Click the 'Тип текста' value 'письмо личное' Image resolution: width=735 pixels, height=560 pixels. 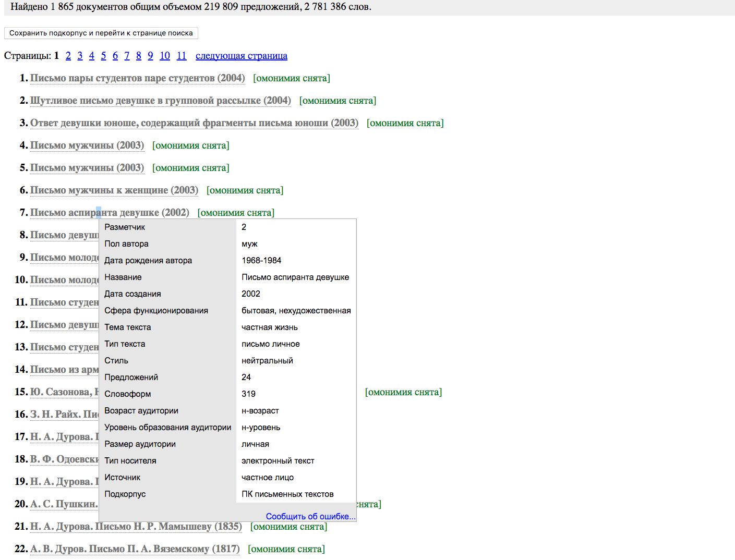(270, 344)
